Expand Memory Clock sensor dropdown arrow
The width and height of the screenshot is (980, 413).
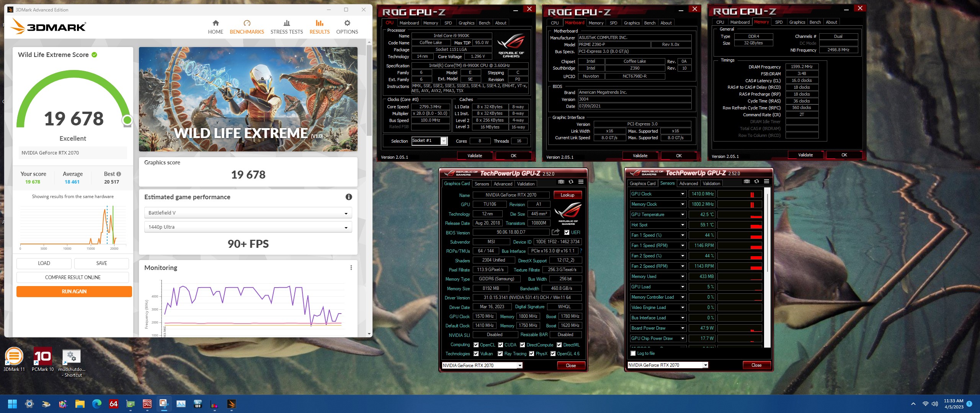tap(683, 204)
